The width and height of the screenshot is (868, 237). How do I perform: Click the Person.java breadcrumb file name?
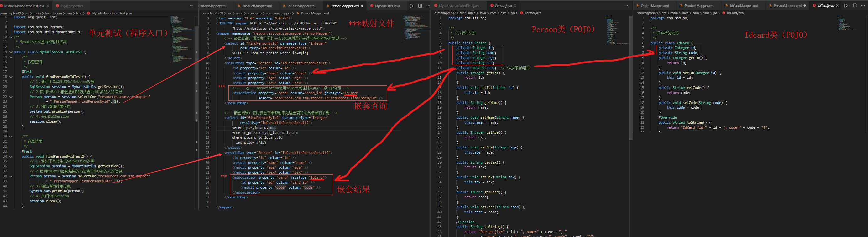(x=533, y=13)
